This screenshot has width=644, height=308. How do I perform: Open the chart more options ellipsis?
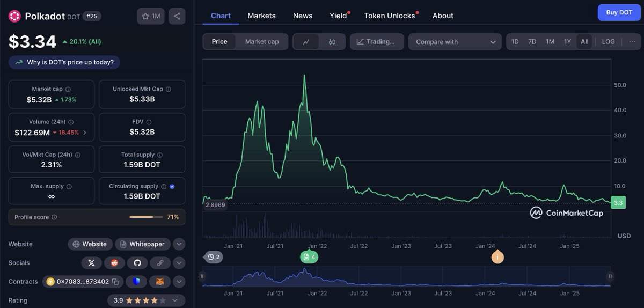pos(632,42)
